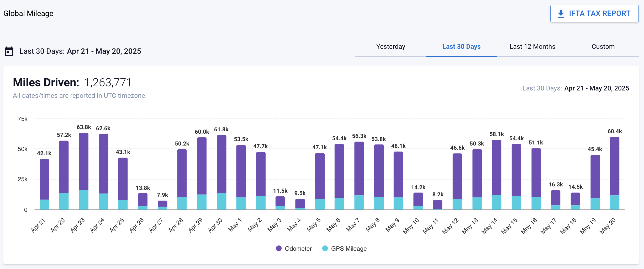Click the calendar icon beside date range
The image size is (644, 269).
pyautogui.click(x=9, y=51)
